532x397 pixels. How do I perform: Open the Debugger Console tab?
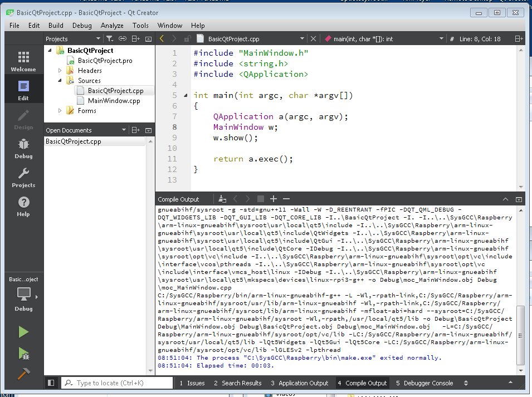[424, 383]
